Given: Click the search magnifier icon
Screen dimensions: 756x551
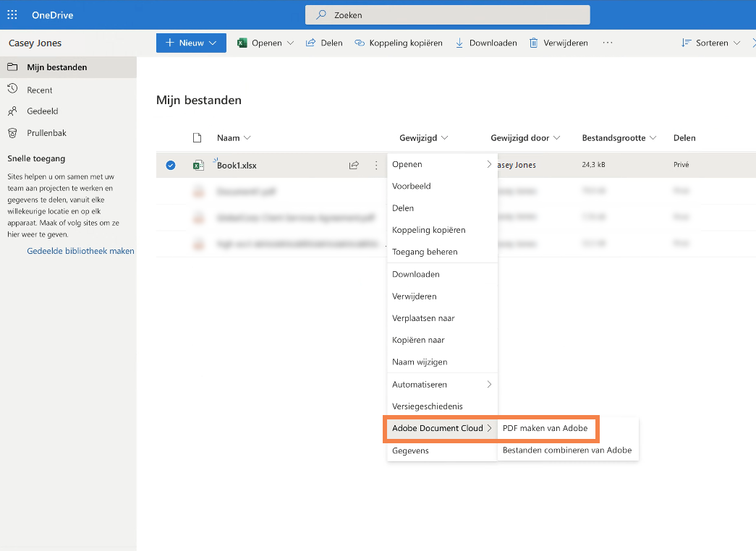Looking at the screenshot, I should [321, 15].
